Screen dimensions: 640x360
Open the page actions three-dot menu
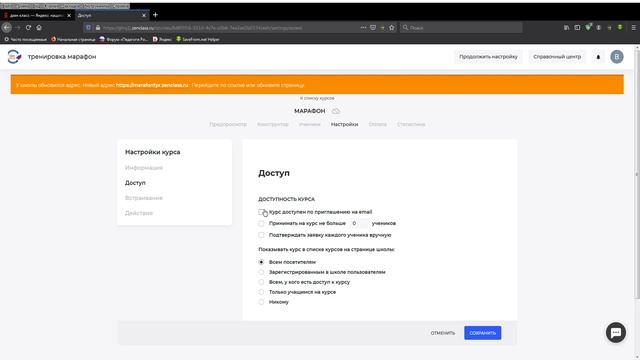[x=363, y=28]
